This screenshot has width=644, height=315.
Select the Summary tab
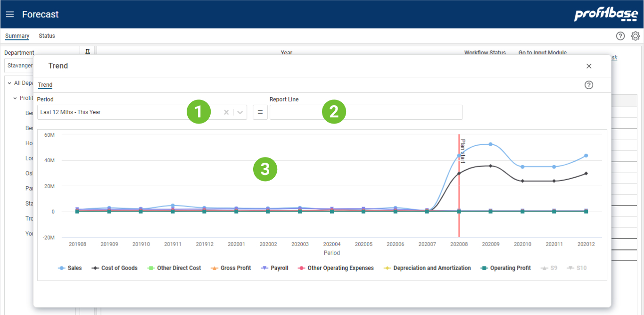pyautogui.click(x=17, y=36)
